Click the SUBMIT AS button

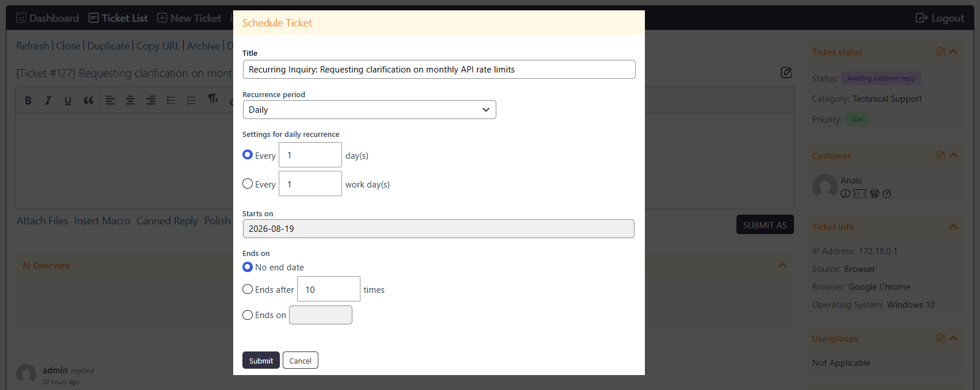(765, 224)
